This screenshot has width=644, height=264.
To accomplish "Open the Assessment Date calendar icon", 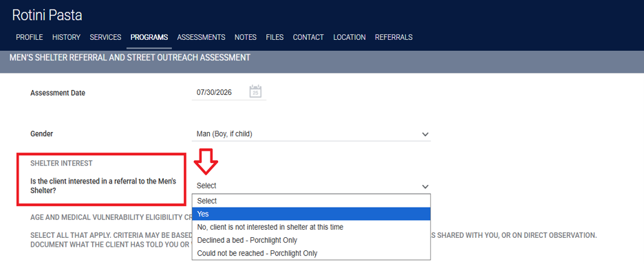I will point(255,92).
